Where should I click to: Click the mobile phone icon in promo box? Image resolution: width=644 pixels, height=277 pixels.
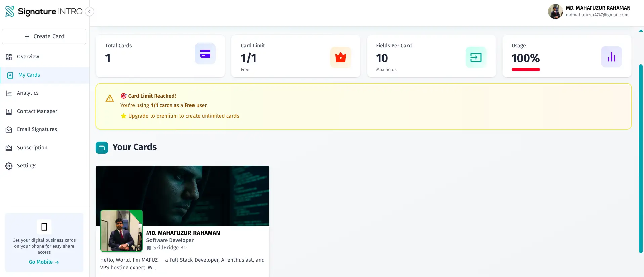point(44,227)
